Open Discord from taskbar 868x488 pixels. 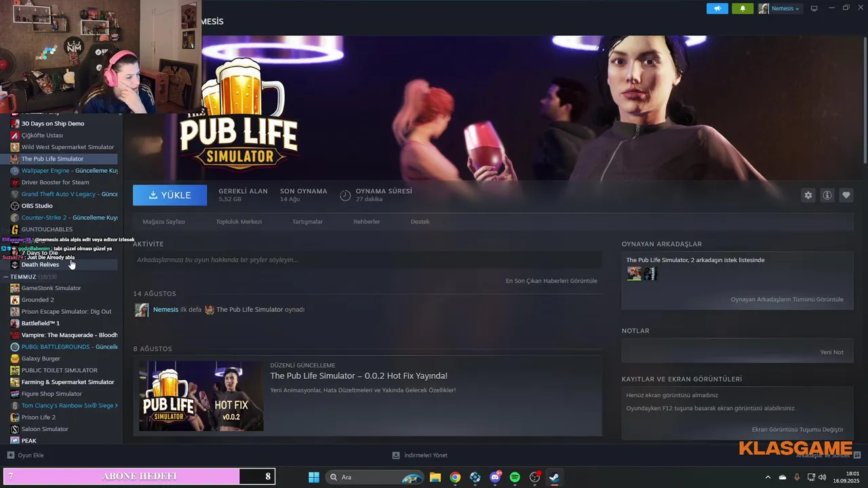pos(495,477)
